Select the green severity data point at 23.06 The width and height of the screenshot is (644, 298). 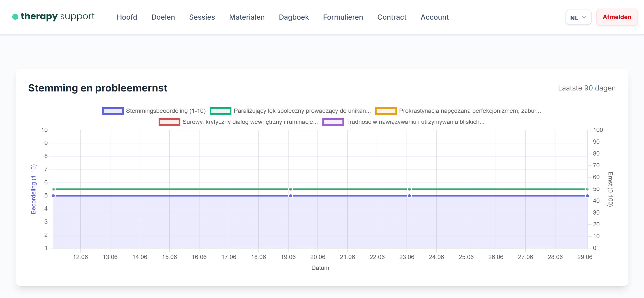(409, 189)
